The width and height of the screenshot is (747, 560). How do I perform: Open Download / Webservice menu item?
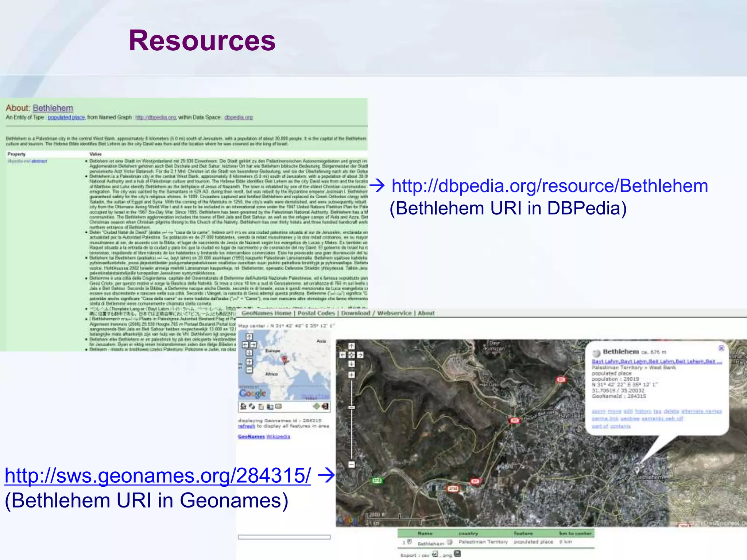376,313
